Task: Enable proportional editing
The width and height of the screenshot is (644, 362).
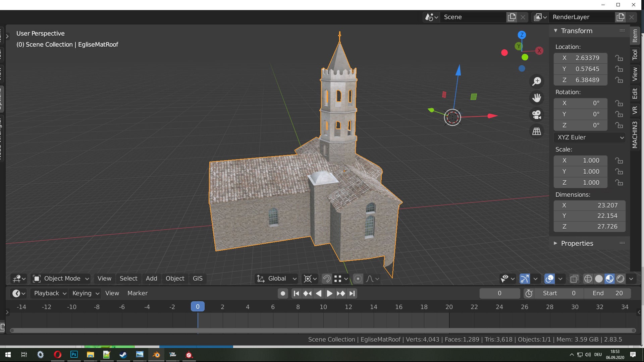Action: [358, 279]
